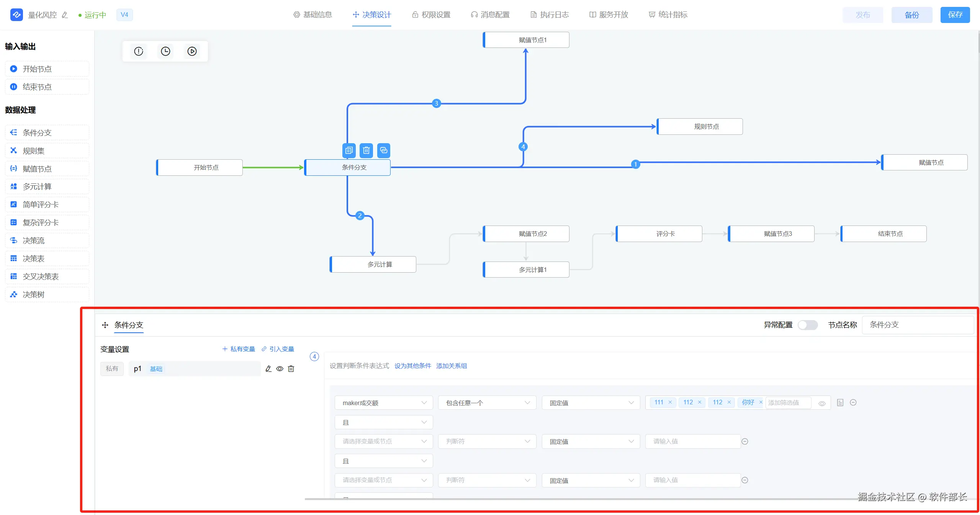Open the maker成交额 variable dropdown
Image resolution: width=980 pixels, height=515 pixels.
(384, 403)
